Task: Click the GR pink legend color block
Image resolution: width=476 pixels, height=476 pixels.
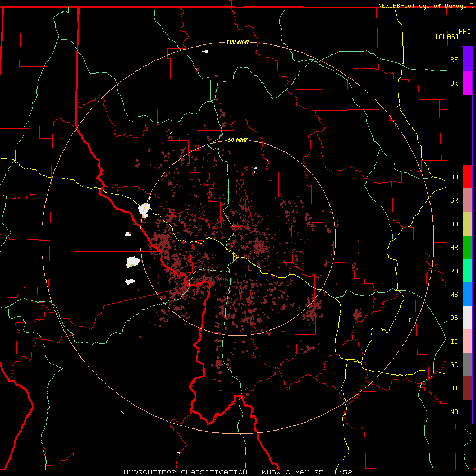Action: coord(467,200)
